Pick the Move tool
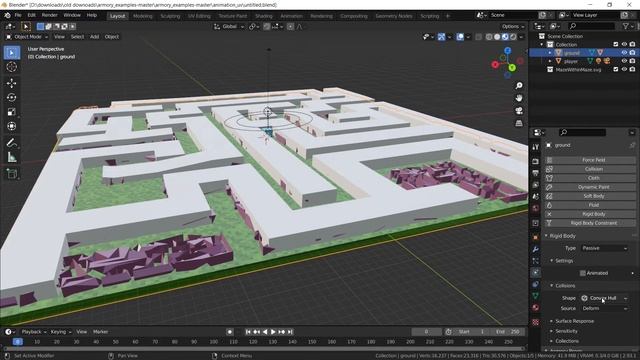 coord(12,83)
